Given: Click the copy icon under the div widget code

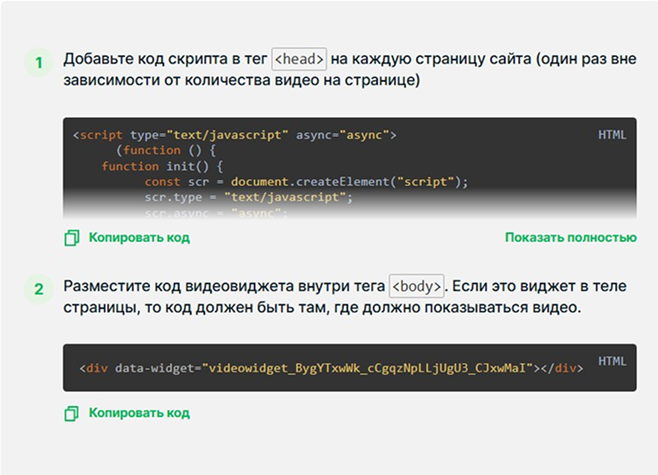Looking at the screenshot, I should pyautogui.click(x=71, y=413).
